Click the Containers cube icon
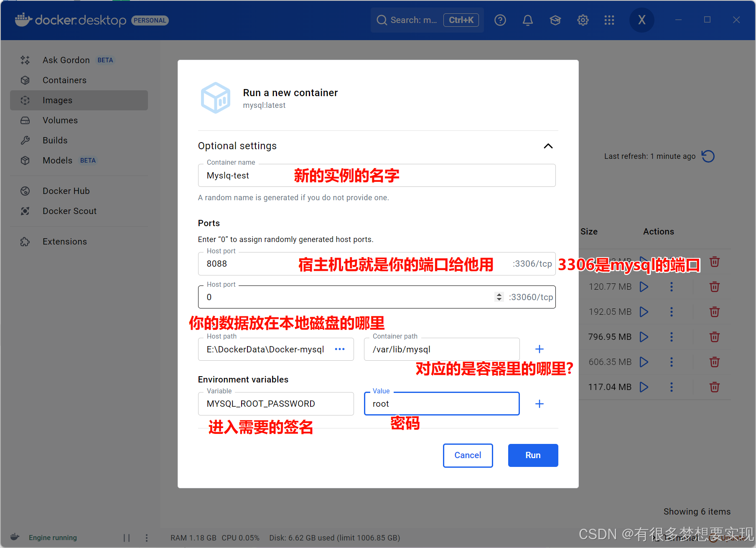 pos(25,80)
